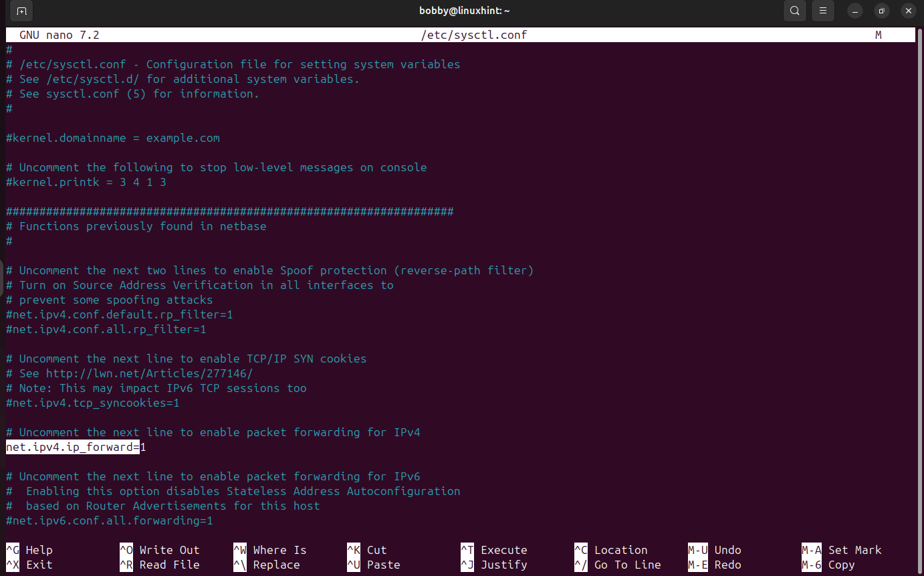Click the ^K Cut shortcut
Viewport: 924px width, 576px height.
coord(367,550)
